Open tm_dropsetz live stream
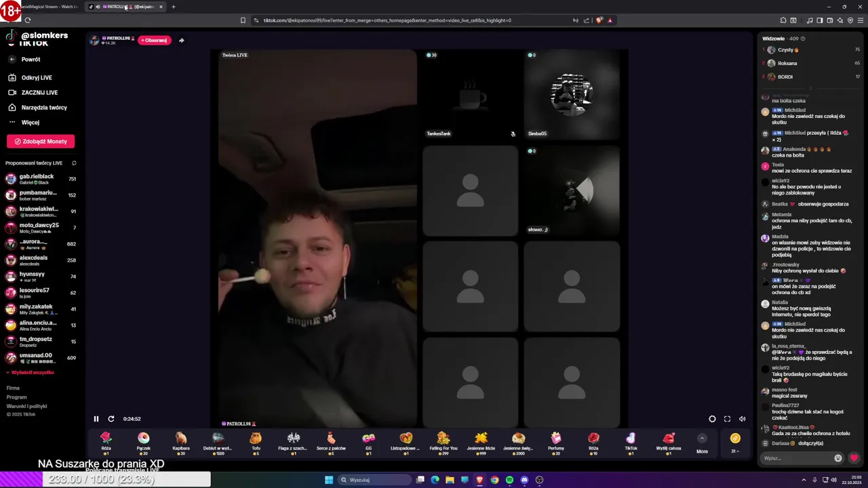Image resolution: width=868 pixels, height=488 pixels. pos(41,341)
